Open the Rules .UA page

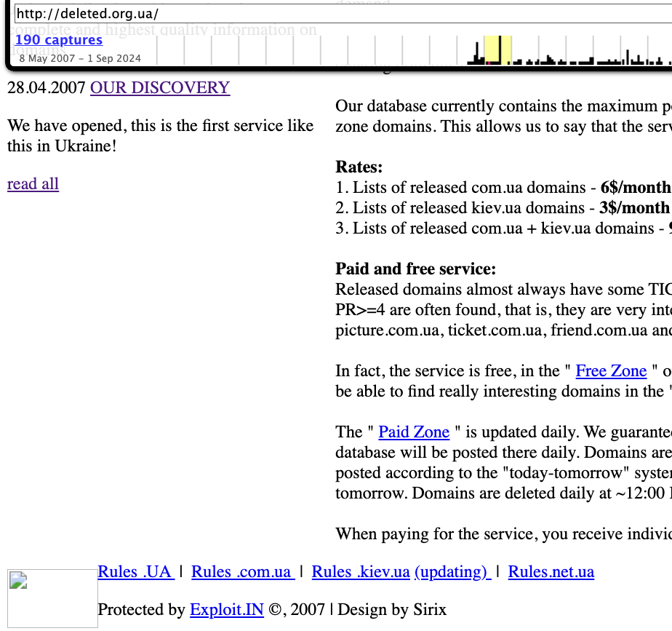(x=135, y=571)
